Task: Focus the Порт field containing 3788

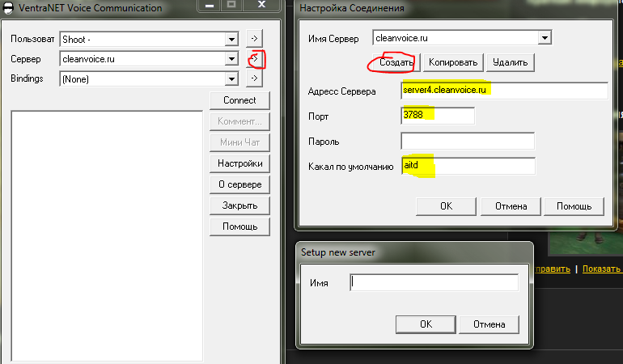Action: click(438, 115)
